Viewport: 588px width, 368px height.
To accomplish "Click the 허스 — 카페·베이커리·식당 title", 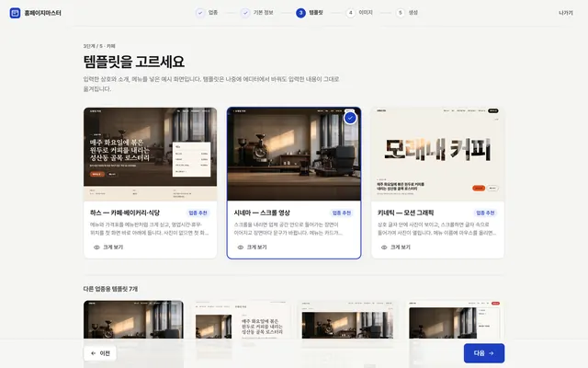I will tap(125, 213).
